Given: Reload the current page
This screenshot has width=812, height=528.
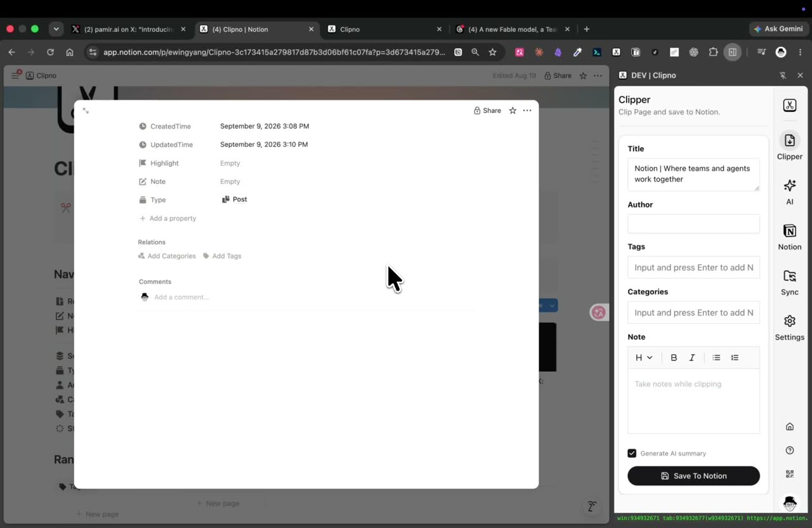Looking at the screenshot, I should click(50, 52).
